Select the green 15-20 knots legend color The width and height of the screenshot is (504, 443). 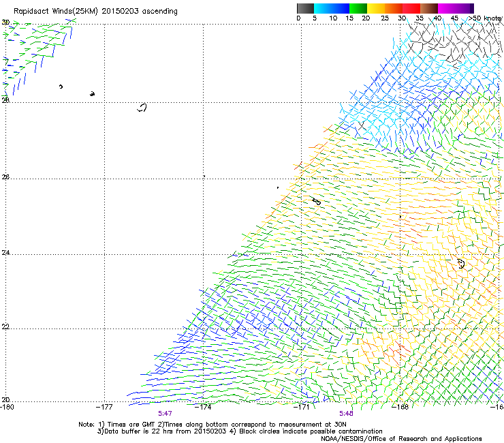pyautogui.click(x=358, y=8)
